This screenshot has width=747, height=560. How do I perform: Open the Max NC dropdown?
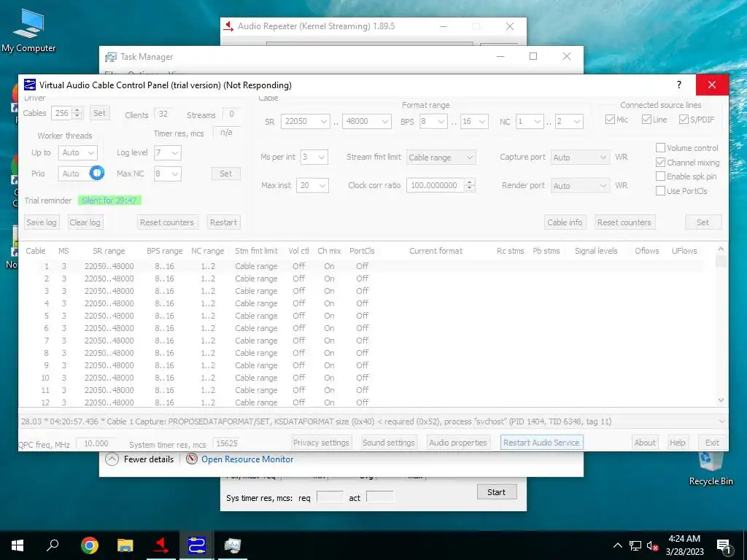[x=168, y=174]
